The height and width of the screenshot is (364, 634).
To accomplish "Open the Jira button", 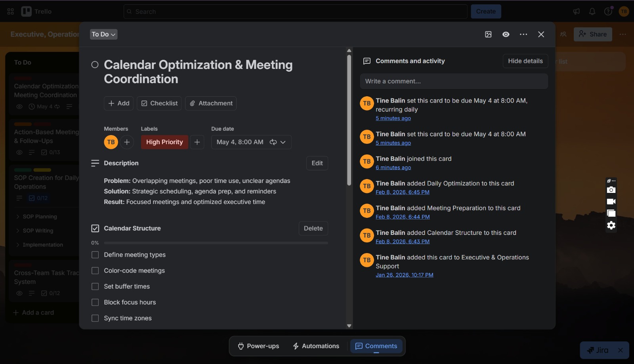I will point(598,350).
